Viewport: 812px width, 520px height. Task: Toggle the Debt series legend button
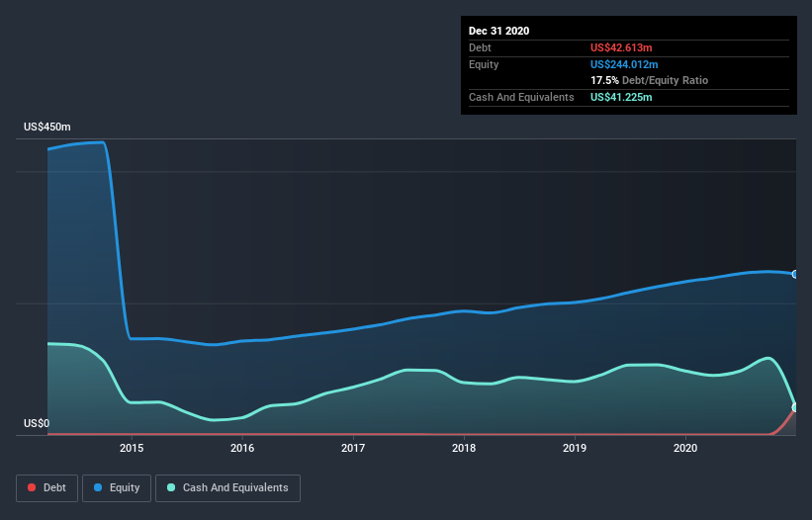tap(46, 488)
